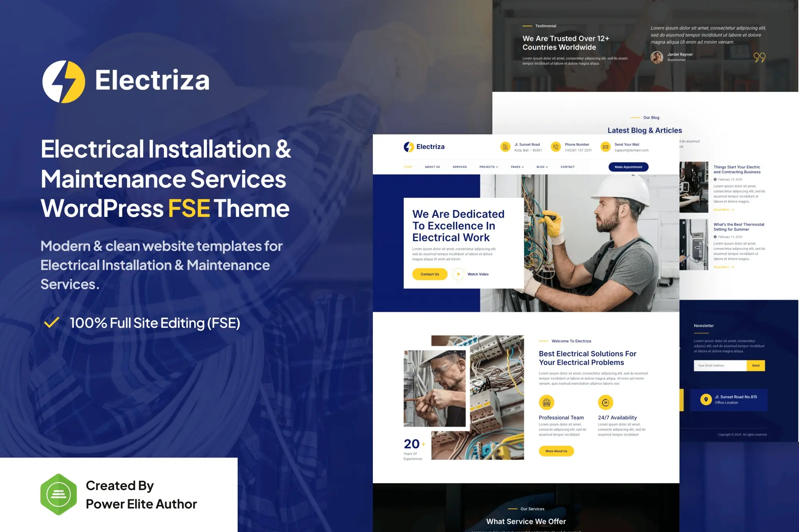Click the More About Us button
The image size is (799, 532).
click(556, 451)
